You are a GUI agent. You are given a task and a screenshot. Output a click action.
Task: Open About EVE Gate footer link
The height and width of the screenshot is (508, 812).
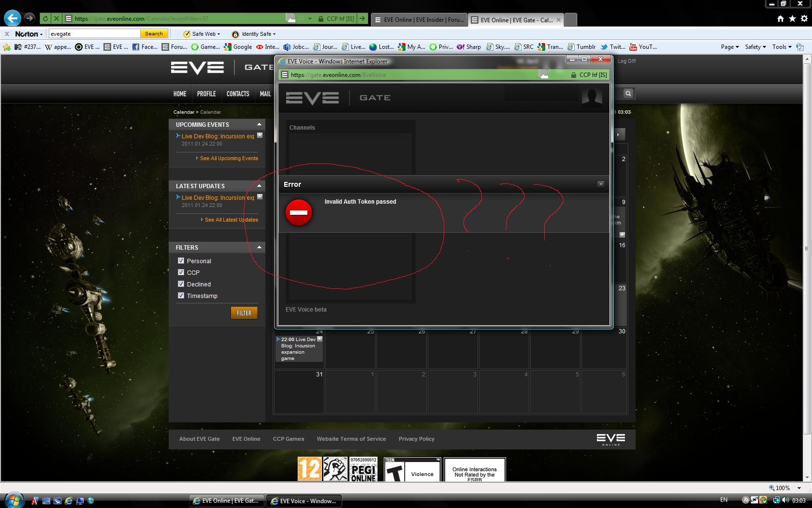coord(199,439)
